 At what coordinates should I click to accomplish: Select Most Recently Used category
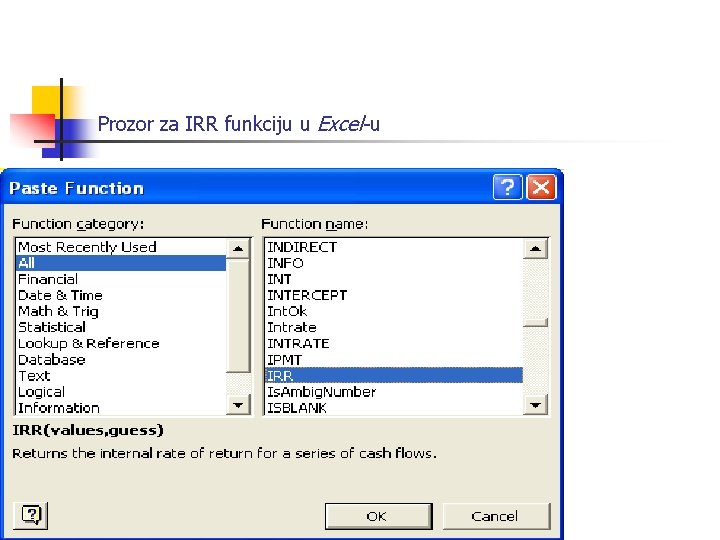(x=122, y=247)
